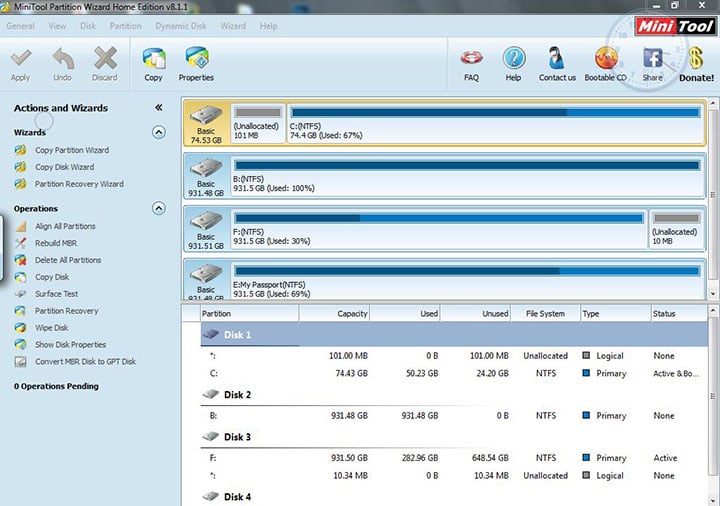This screenshot has width=720, height=506.
Task: Collapse the Actions and Wizards panel
Action: tap(158, 107)
